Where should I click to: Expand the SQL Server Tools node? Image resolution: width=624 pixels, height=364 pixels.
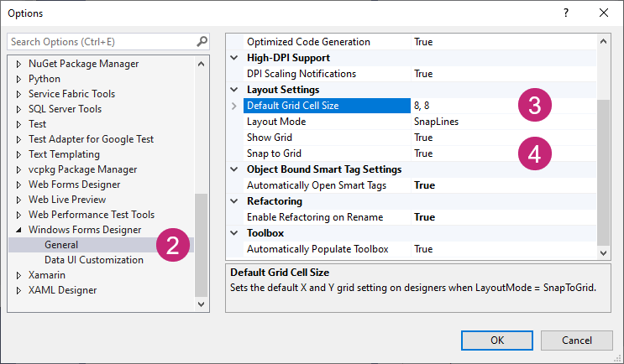(18, 109)
